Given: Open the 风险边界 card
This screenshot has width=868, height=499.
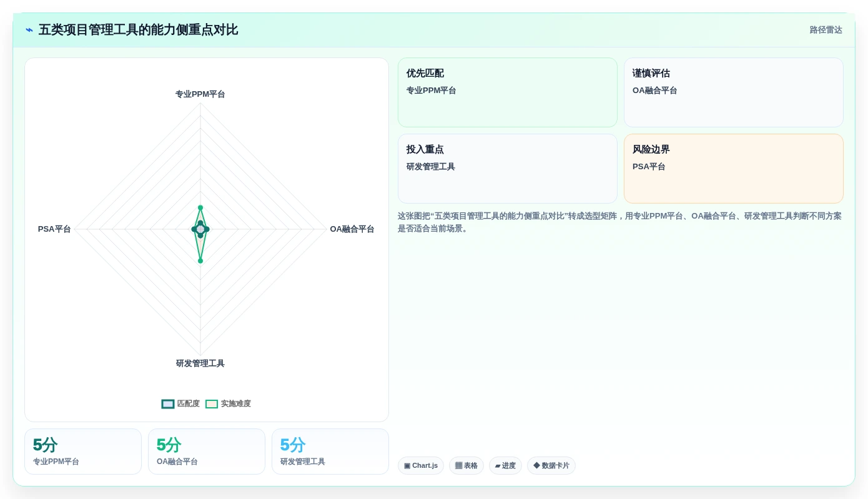Looking at the screenshot, I should click(734, 169).
